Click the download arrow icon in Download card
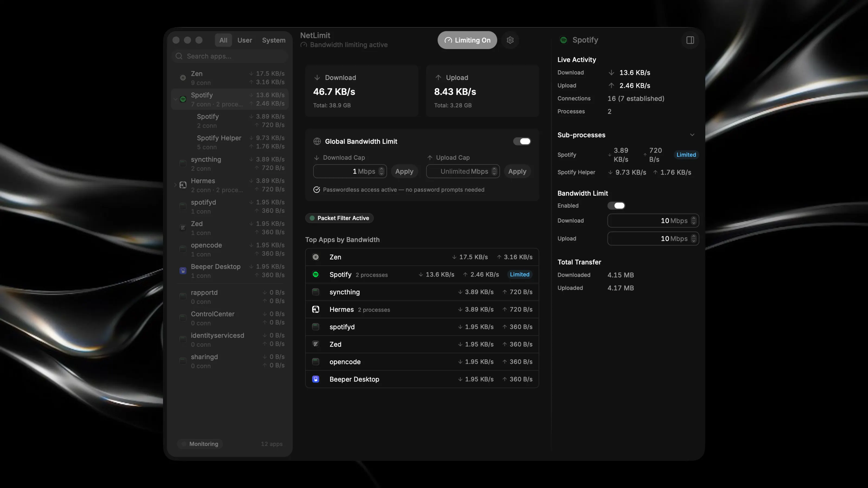Viewport: 868px width, 488px height. coord(317,78)
